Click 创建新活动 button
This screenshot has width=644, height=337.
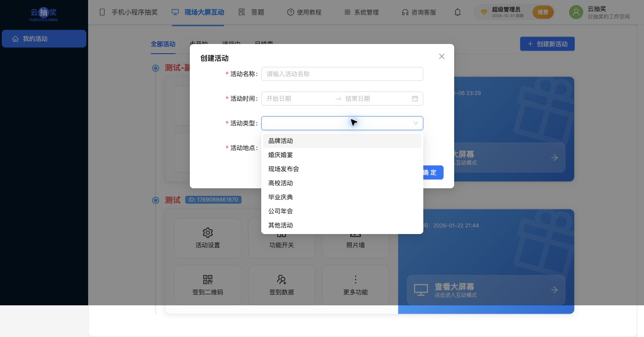[x=548, y=44]
